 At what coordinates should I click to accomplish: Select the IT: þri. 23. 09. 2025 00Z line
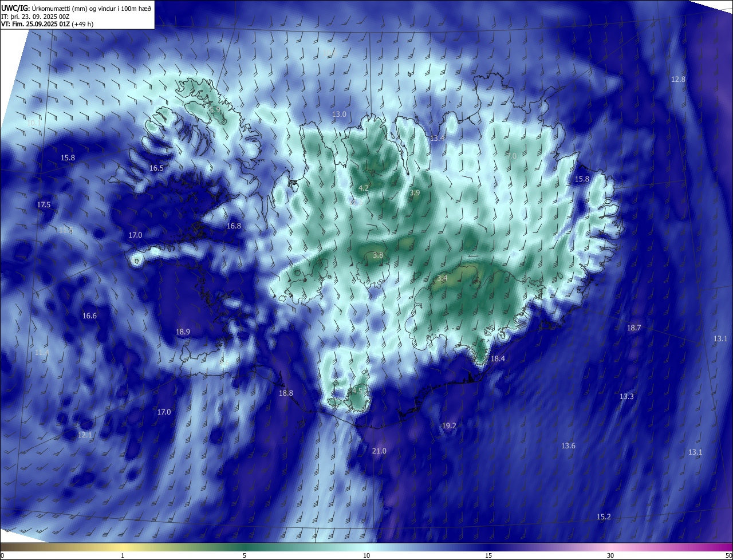(36, 17)
